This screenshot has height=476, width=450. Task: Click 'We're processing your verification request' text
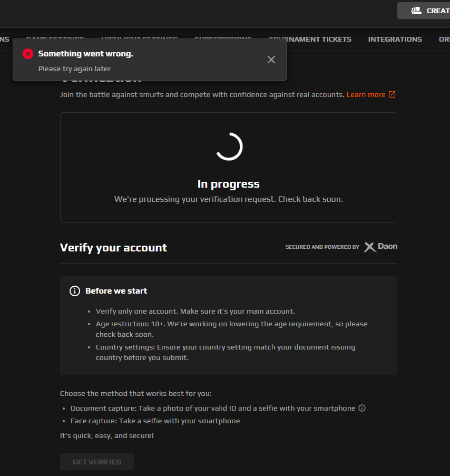pyautogui.click(x=229, y=199)
